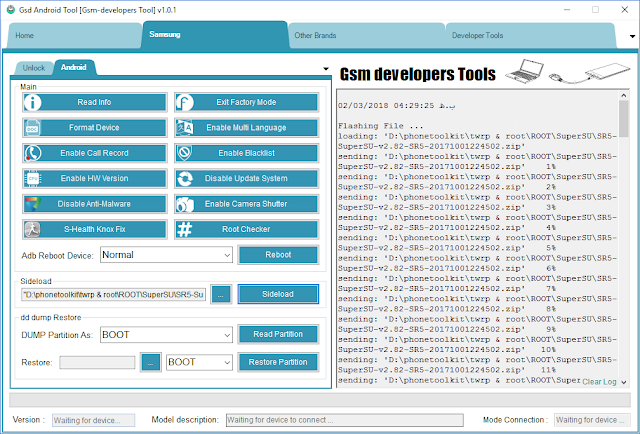Click the Restore Partition button
The width and height of the screenshot is (640, 434).
278,362
